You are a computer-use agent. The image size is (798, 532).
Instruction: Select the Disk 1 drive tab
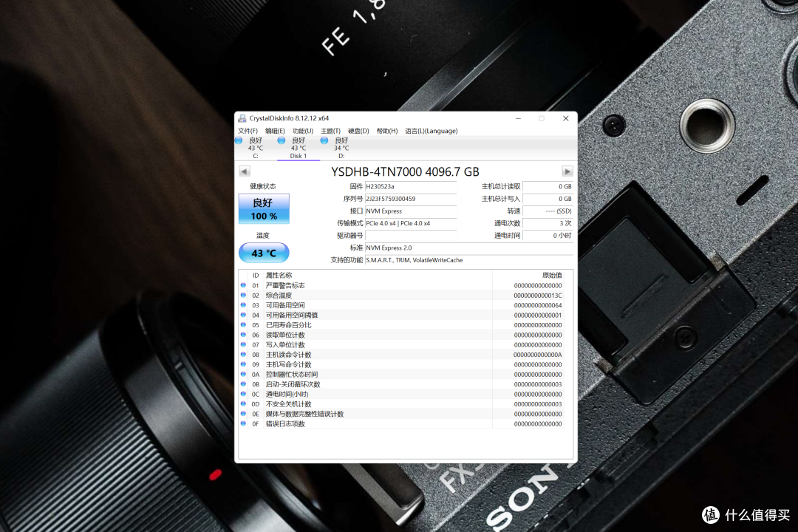(x=299, y=148)
